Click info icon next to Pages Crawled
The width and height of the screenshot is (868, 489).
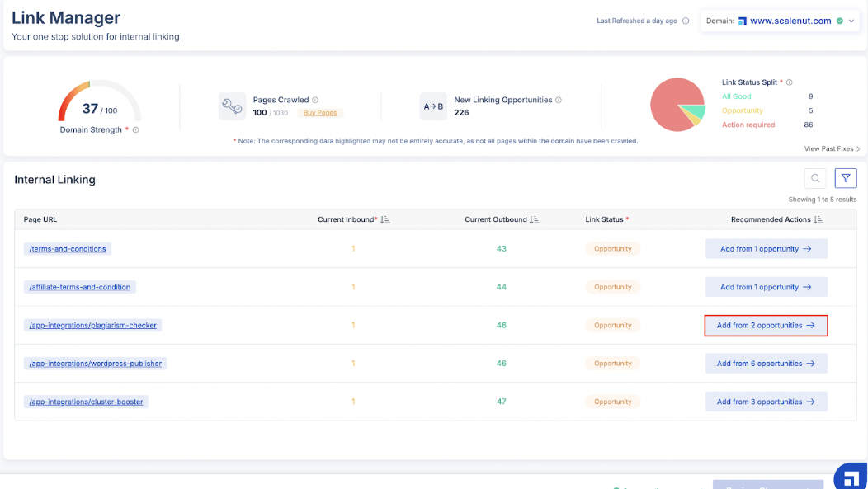point(315,101)
